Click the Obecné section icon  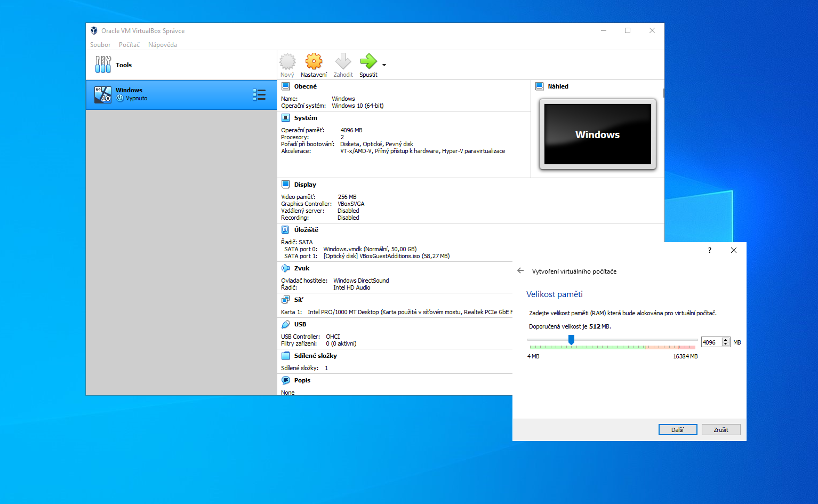click(285, 86)
